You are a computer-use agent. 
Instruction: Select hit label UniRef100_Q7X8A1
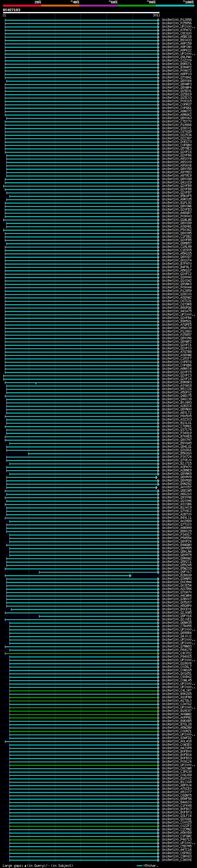177,78
